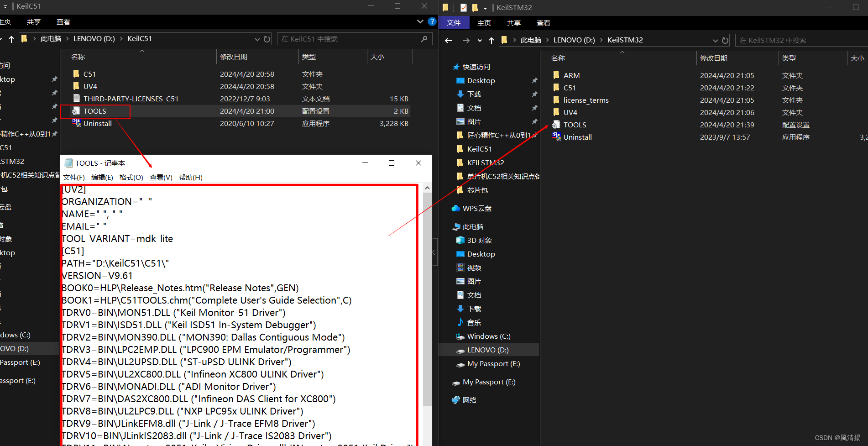Expand 此电脑 breadcrumb chevron in KeilC51 address bar

pyautogui.click(x=68, y=39)
